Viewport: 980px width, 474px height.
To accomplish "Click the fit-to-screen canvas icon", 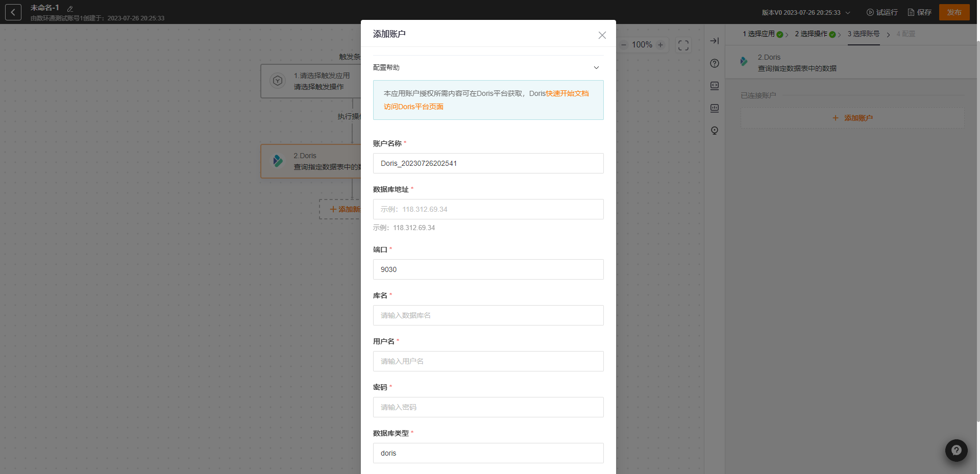I will pos(683,45).
